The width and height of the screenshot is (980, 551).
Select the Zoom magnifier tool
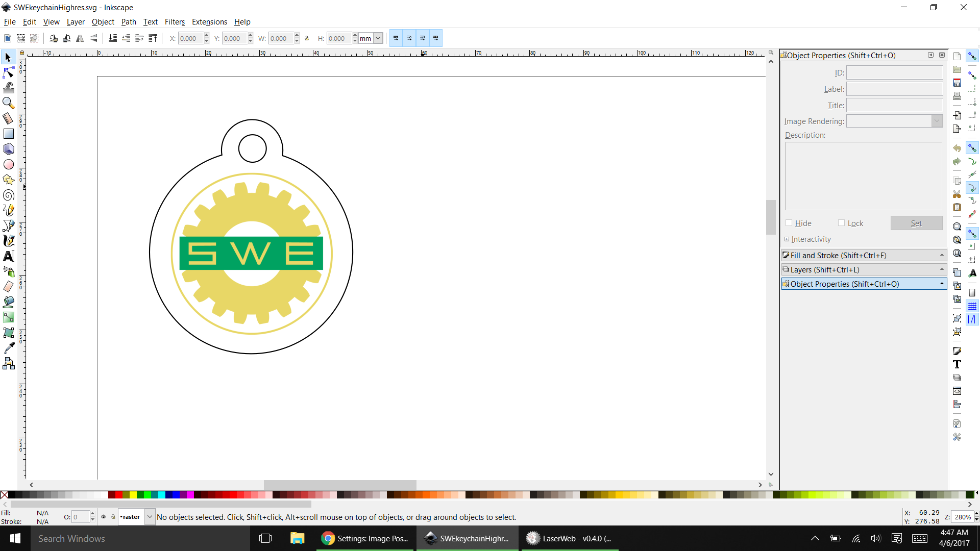tap(8, 103)
